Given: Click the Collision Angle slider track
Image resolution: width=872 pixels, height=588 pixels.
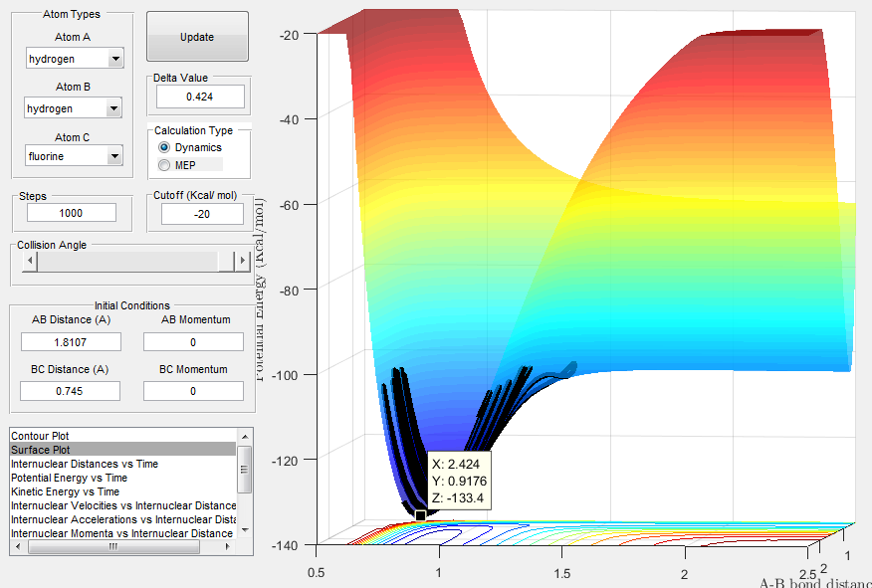Looking at the screenshot, I should (x=129, y=261).
